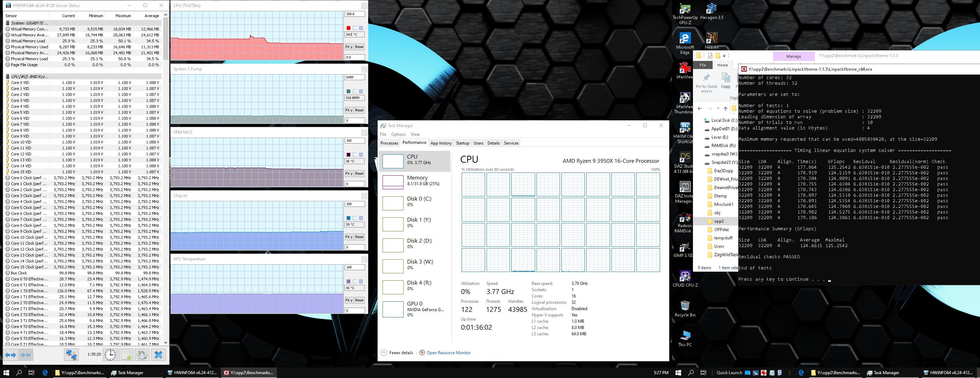The width and height of the screenshot is (980, 378).
Task: Click HWiNFO log file plus icon
Action: (x=126, y=355)
